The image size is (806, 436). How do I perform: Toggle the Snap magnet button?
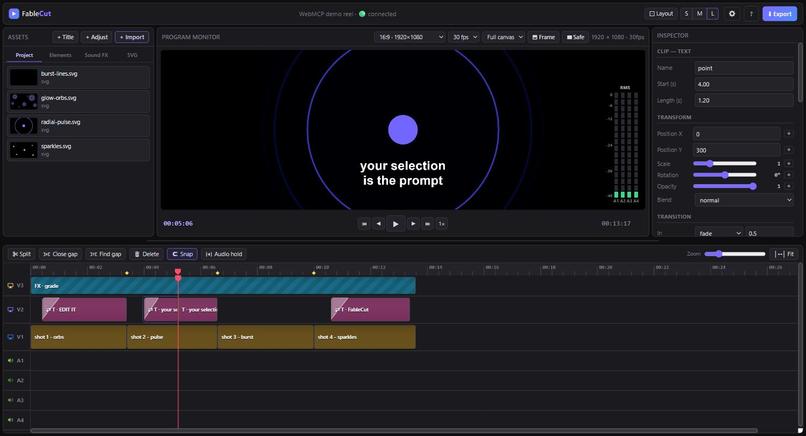click(x=182, y=254)
